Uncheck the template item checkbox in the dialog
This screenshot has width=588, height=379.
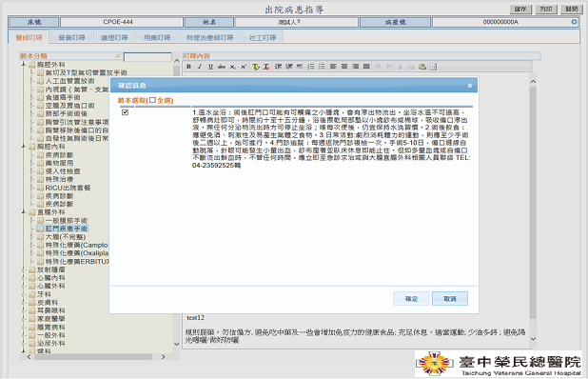[x=126, y=112]
